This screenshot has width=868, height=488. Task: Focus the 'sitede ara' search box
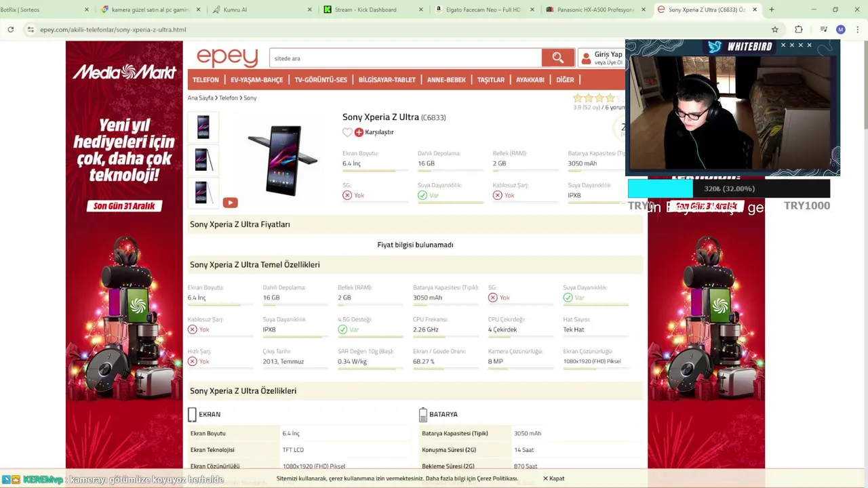click(405, 58)
